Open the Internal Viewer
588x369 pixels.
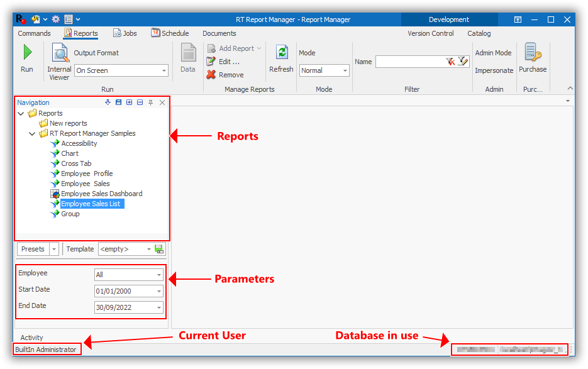coord(60,62)
